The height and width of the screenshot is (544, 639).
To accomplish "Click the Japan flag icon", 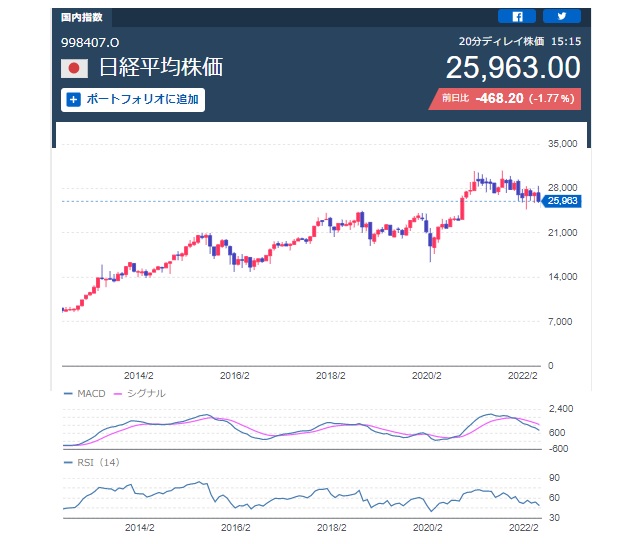I will pos(74,68).
